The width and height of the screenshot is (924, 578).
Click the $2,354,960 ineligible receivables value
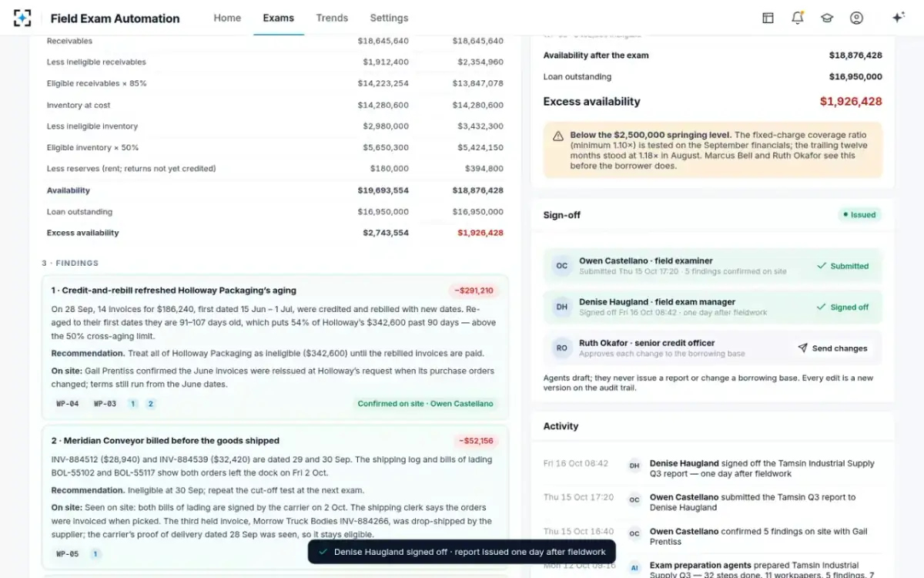click(480, 62)
